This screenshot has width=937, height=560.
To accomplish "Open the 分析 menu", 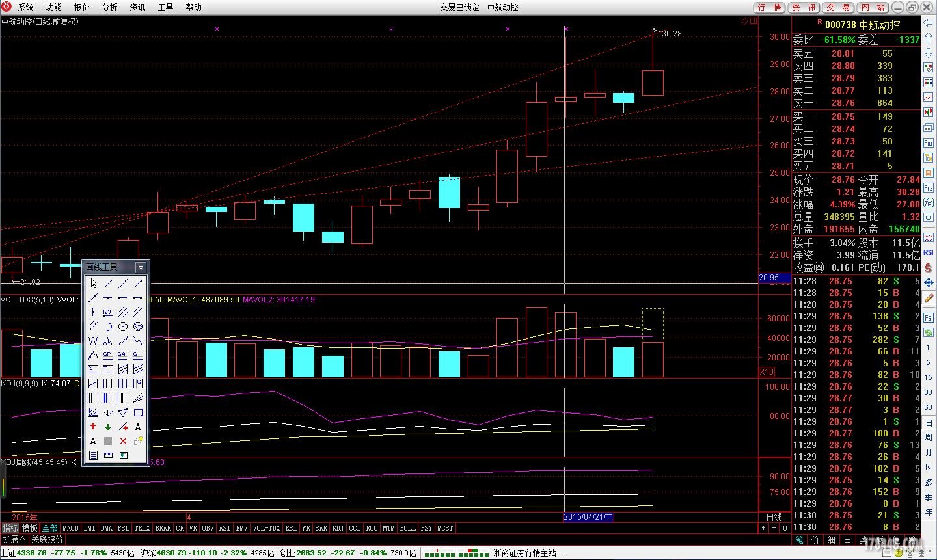I will [110, 7].
